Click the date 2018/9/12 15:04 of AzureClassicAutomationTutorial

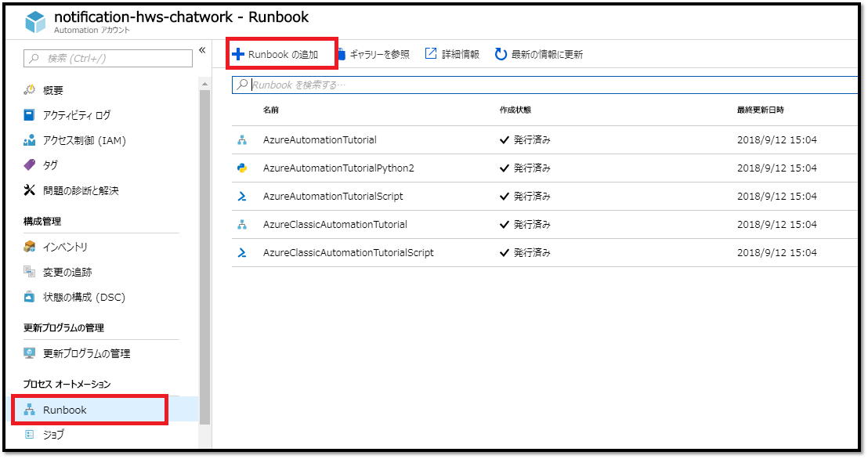(777, 224)
